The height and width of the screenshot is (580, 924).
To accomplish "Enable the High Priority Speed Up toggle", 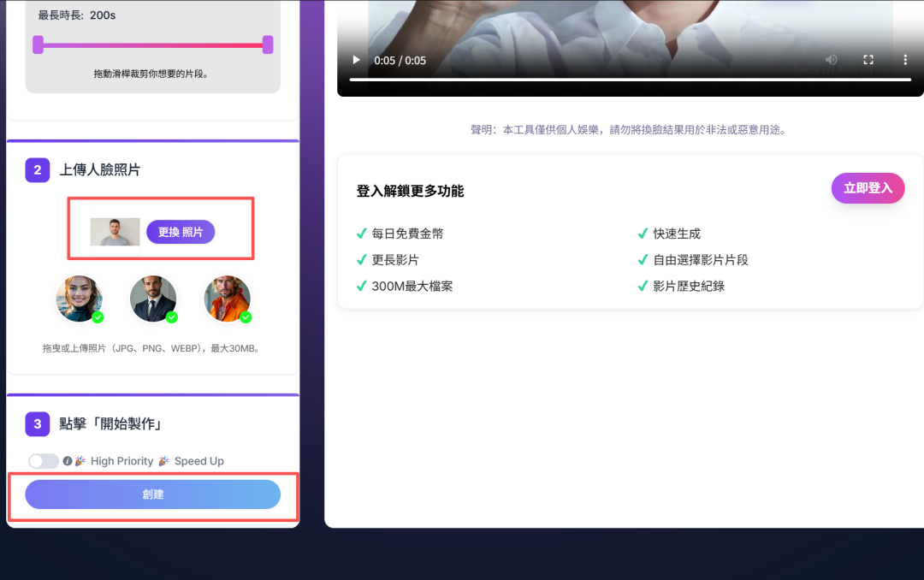I will 44,461.
